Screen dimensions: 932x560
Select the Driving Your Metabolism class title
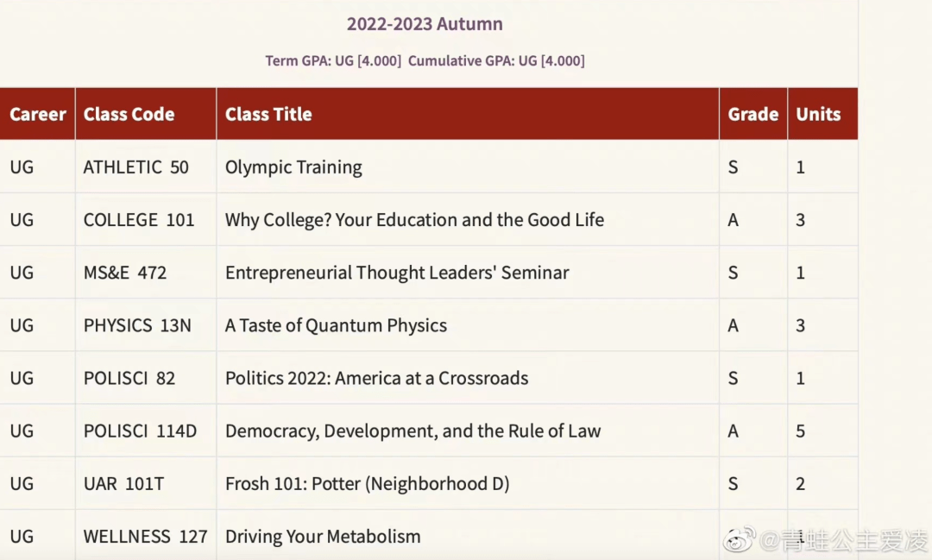pyautogui.click(x=323, y=536)
